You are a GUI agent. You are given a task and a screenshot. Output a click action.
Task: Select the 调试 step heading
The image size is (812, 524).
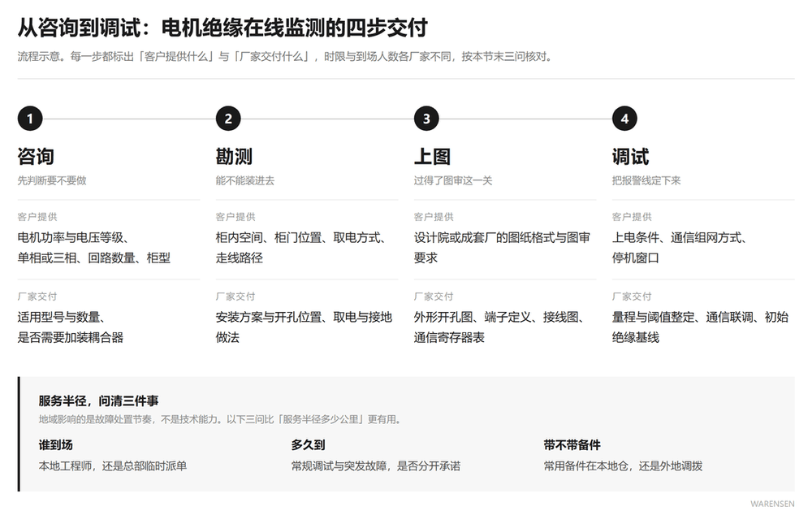coord(630,157)
